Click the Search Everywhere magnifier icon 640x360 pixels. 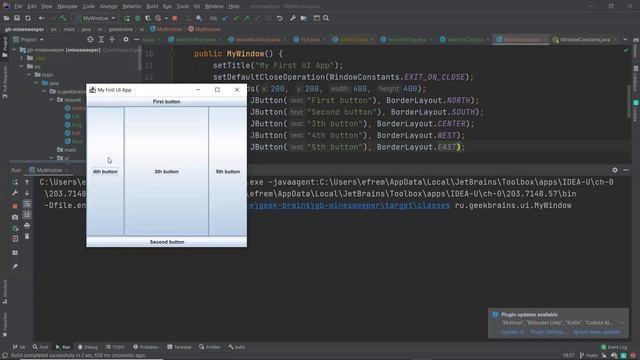pos(326,18)
